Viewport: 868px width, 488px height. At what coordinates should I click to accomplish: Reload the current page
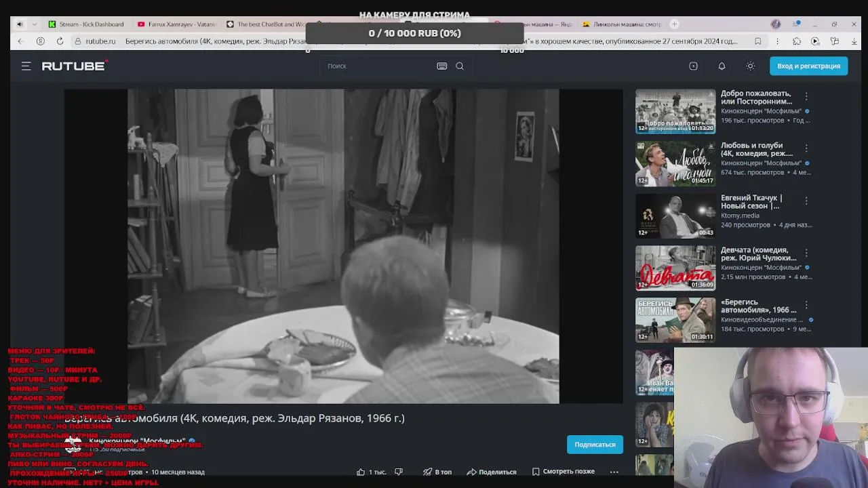[60, 41]
